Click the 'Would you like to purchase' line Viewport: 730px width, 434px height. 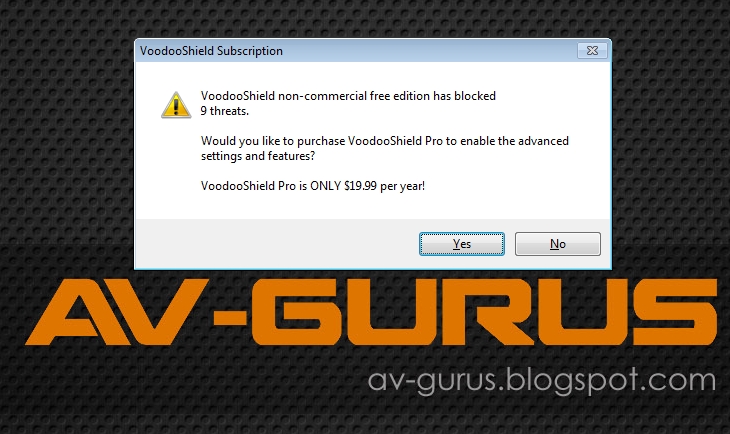(x=385, y=141)
